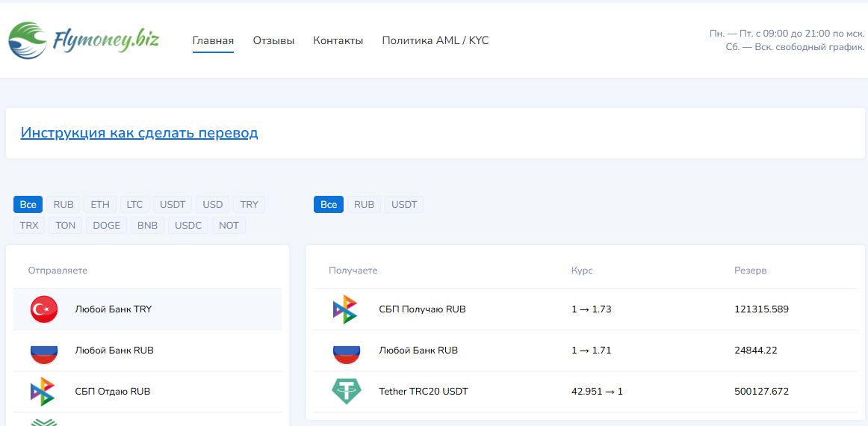
Task: Click Russian flag icon in Получаете list
Action: 346,351
